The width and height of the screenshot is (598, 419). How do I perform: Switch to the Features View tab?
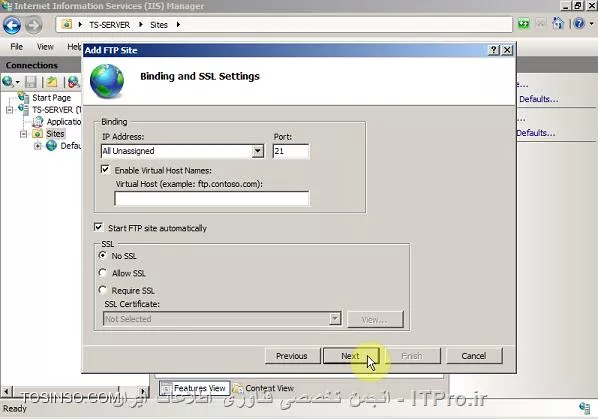click(194, 388)
